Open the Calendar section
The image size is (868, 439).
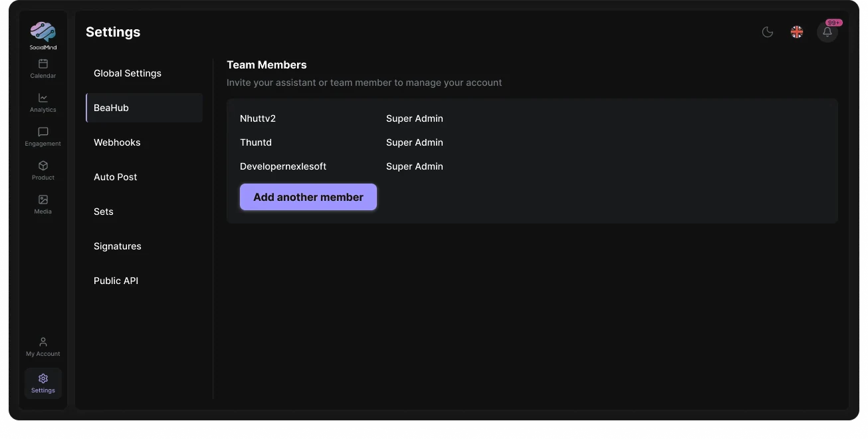[x=43, y=69]
